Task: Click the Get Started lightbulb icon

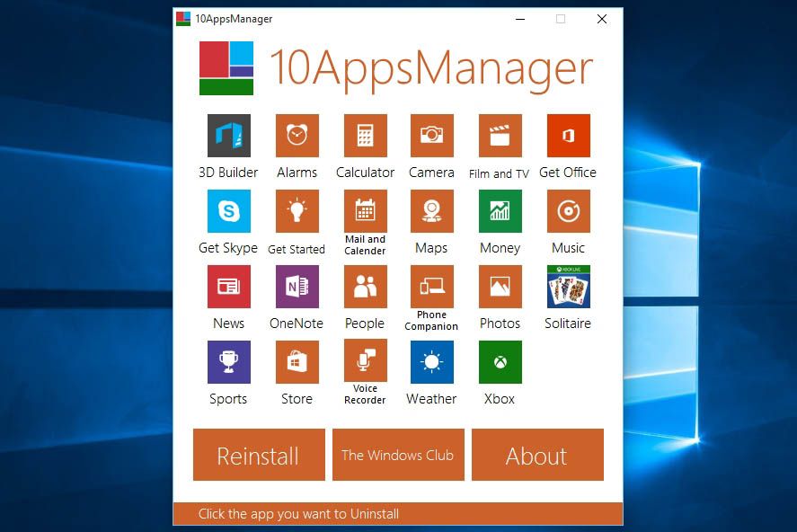Action: tap(297, 211)
